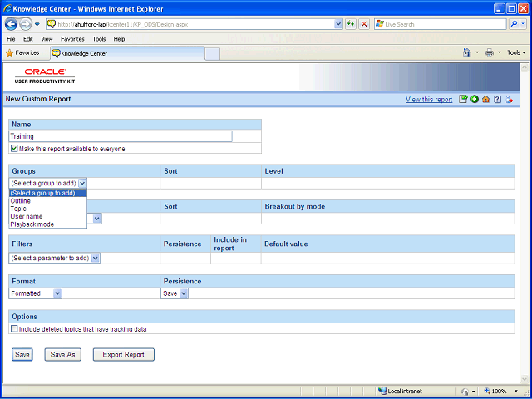Click the red Stop loading icon
532x399 pixels.
click(x=364, y=24)
